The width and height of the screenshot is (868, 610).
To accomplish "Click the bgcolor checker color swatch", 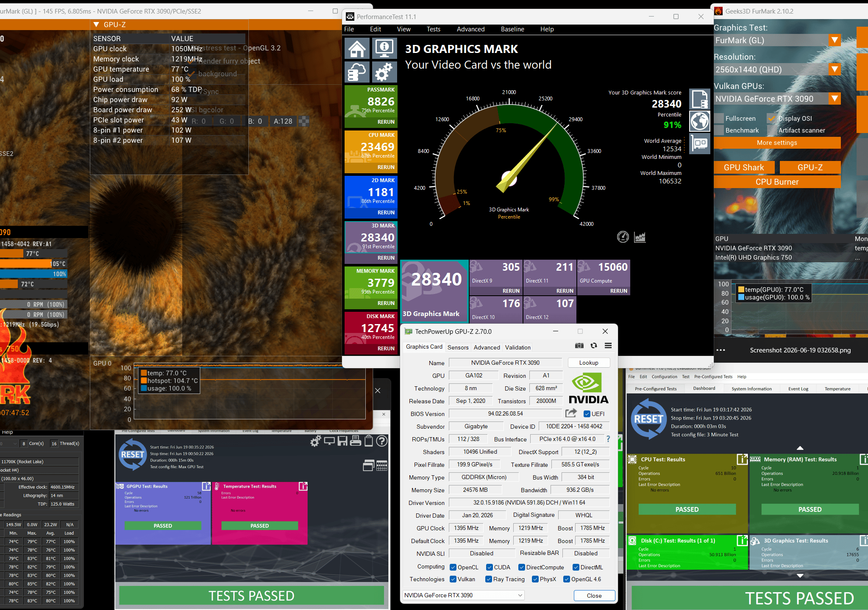I will 303,121.
